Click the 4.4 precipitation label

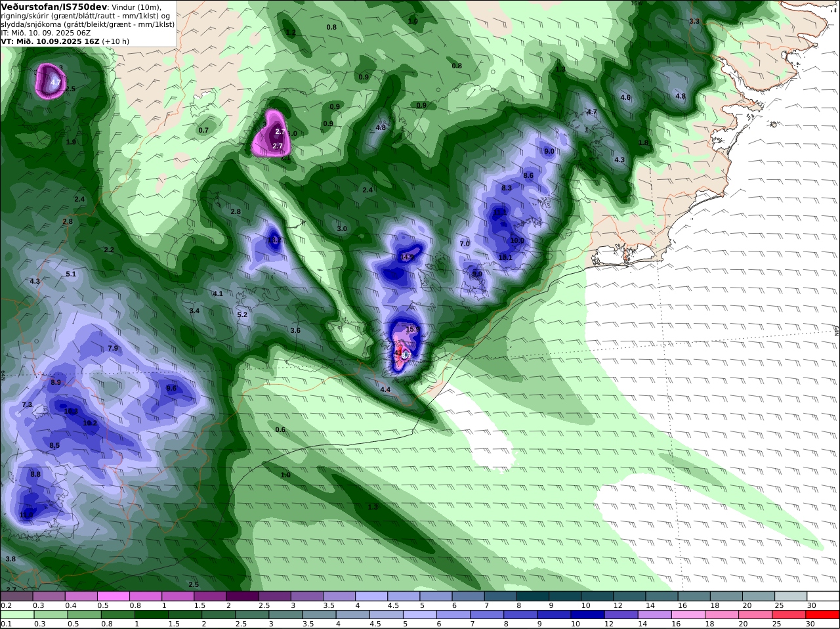pos(385,389)
